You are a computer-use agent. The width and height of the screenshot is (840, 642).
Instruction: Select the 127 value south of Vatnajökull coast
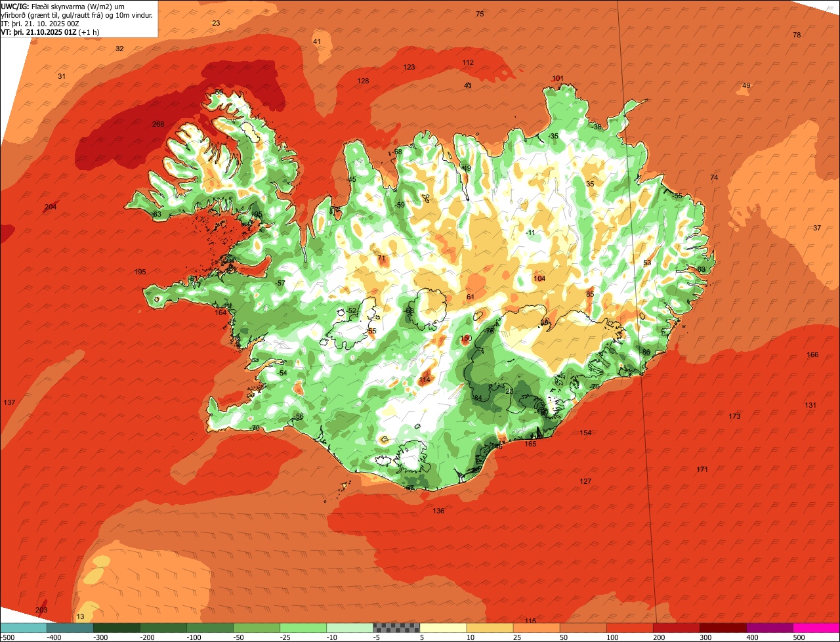(x=585, y=481)
